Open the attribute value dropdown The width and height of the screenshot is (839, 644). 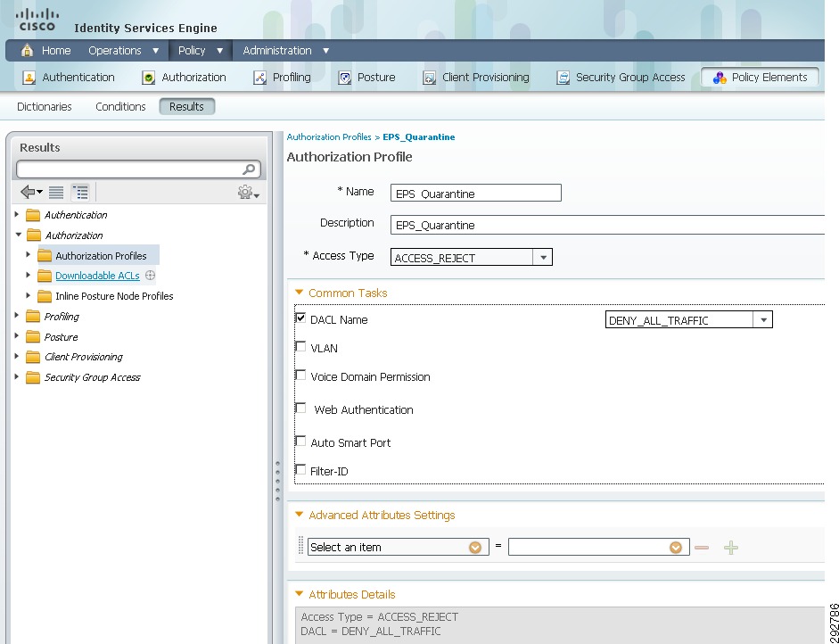[x=676, y=547]
